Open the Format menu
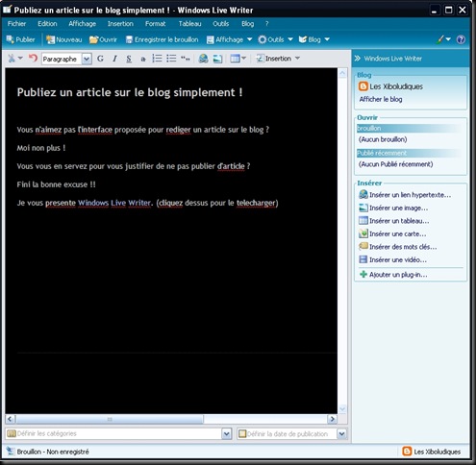 tap(155, 24)
